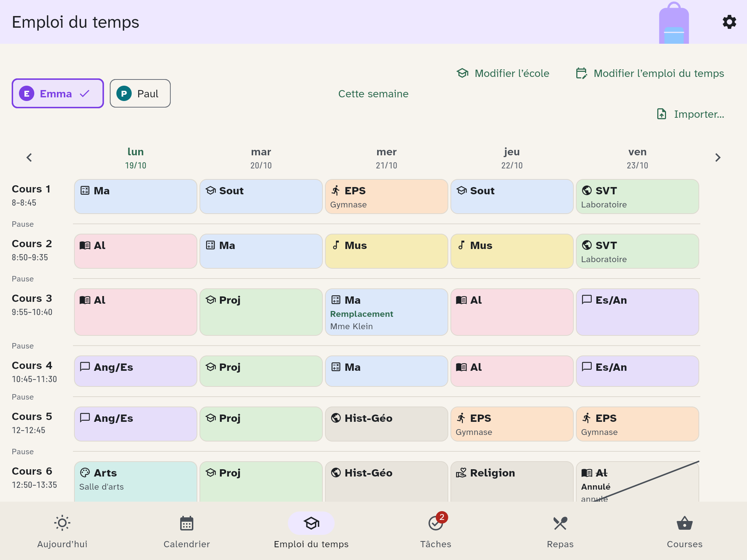Tap the purple backpack icon
This screenshot has width=747, height=560.
click(x=674, y=23)
